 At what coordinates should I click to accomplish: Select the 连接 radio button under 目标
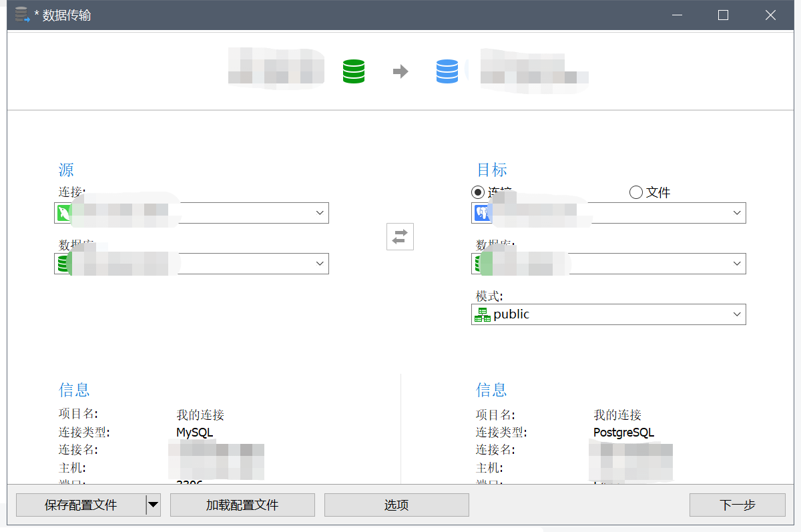tap(478, 192)
